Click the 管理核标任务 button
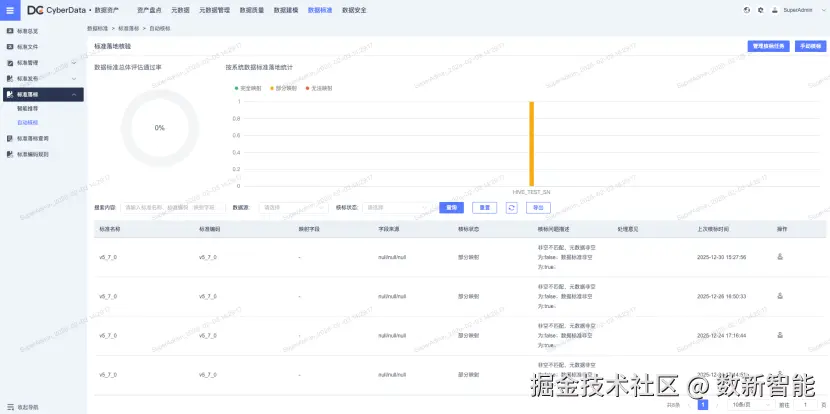The height and width of the screenshot is (414, 830). pos(769,46)
